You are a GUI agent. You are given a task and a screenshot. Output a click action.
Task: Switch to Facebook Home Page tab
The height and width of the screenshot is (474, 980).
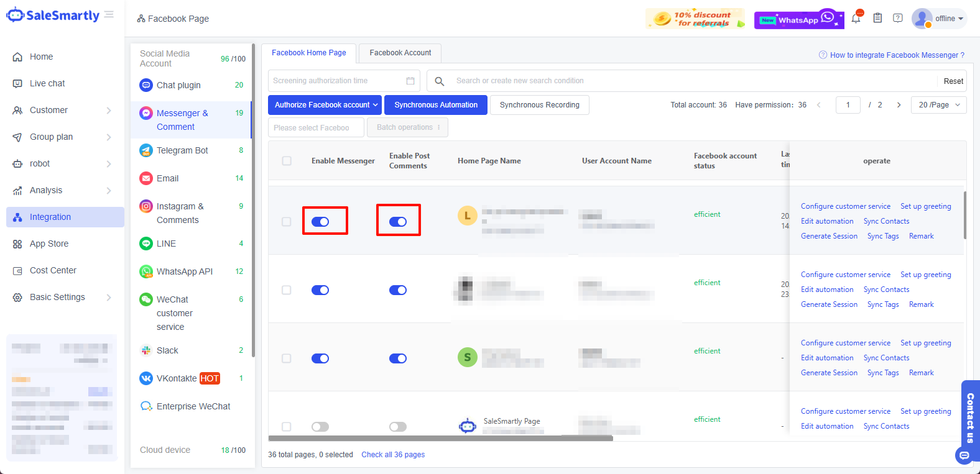tap(309, 53)
